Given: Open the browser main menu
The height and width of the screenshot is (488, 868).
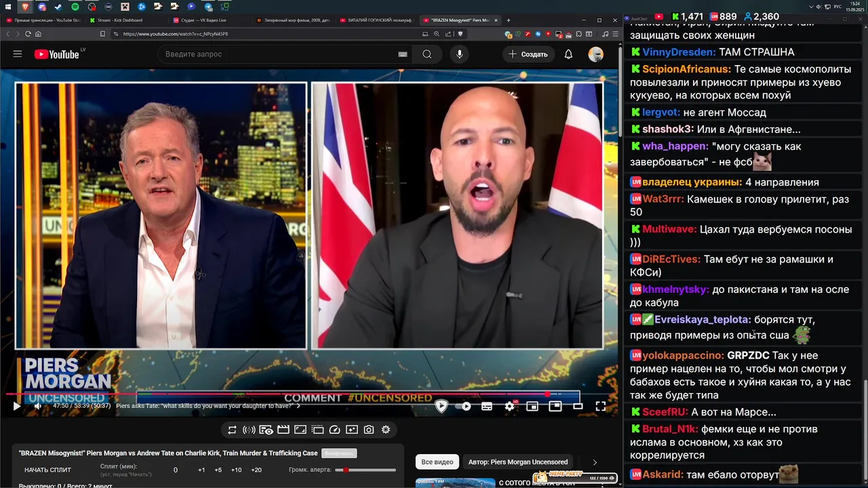Looking at the screenshot, I should point(615,34).
